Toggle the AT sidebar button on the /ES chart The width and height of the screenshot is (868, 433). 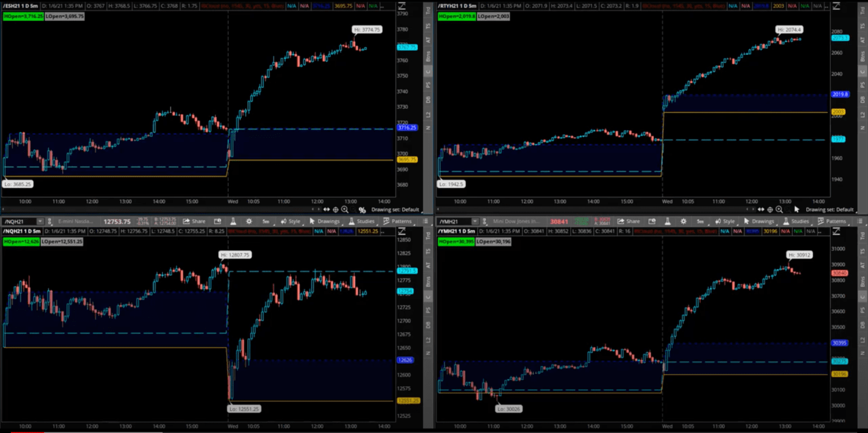[428, 40]
